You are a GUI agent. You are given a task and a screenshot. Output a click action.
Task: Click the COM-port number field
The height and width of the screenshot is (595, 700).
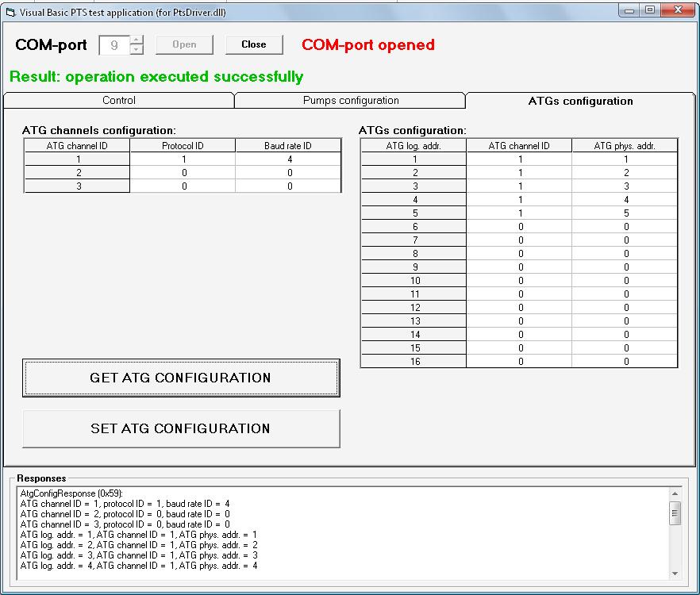click(x=115, y=45)
